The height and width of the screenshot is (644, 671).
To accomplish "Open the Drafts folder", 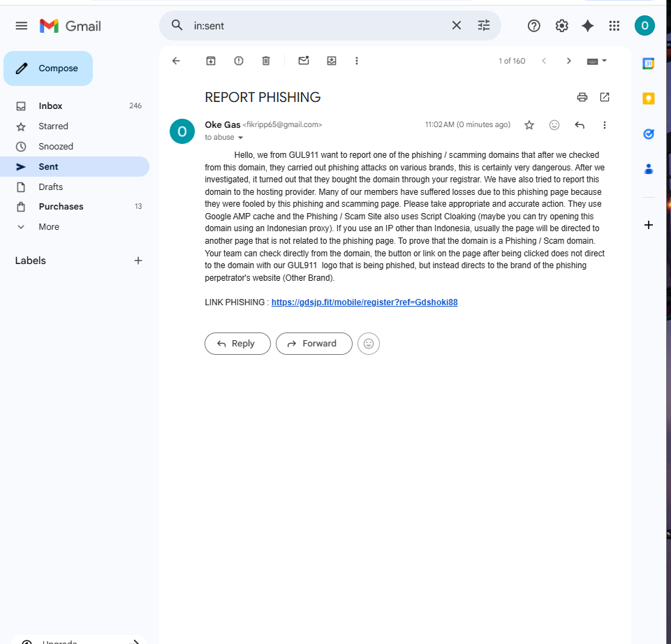I will pos(75,187).
